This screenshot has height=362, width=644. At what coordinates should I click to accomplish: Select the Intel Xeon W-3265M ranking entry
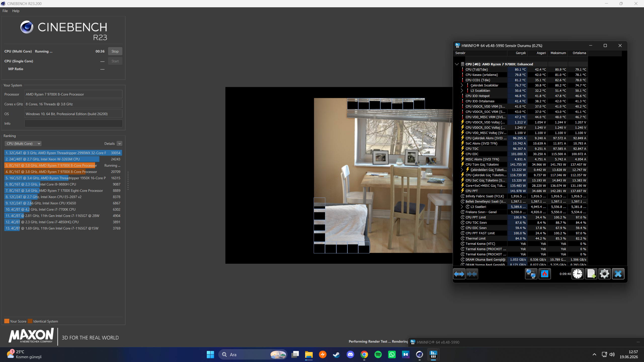63,159
